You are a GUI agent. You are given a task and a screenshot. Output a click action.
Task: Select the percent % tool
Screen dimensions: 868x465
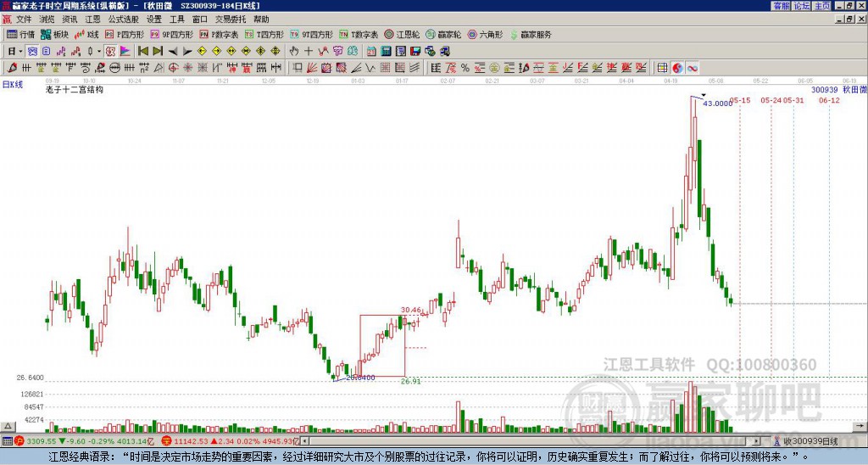tap(465, 68)
